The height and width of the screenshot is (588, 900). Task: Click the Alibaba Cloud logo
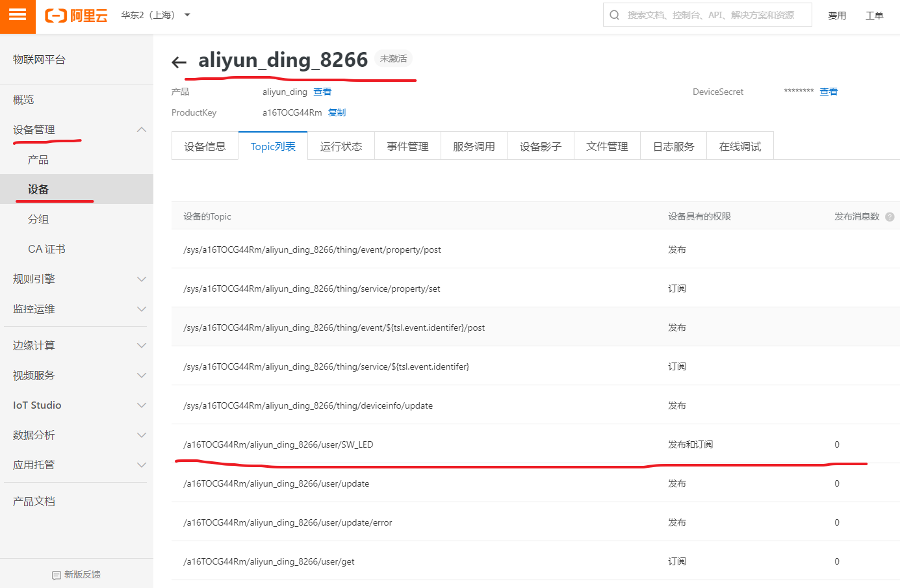tap(76, 16)
